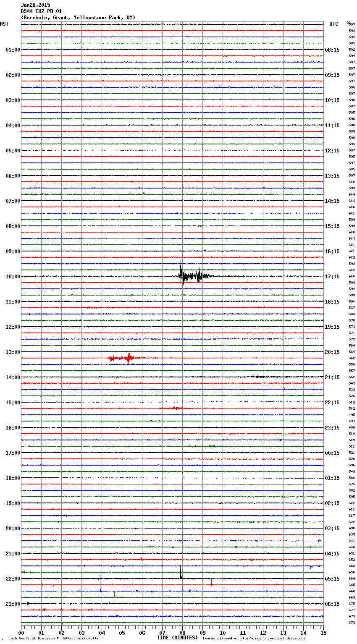Click the 14:15 UTC label
357x644 pixels.
click(x=332, y=201)
